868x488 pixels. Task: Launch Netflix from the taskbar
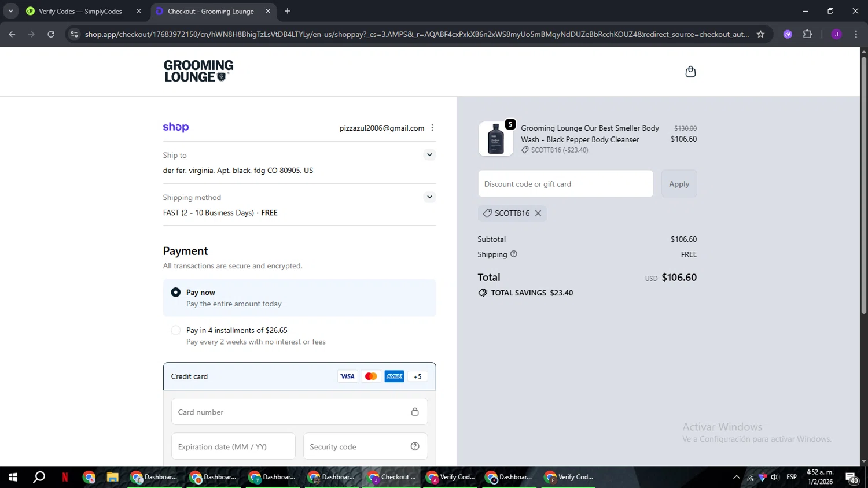coord(65,477)
